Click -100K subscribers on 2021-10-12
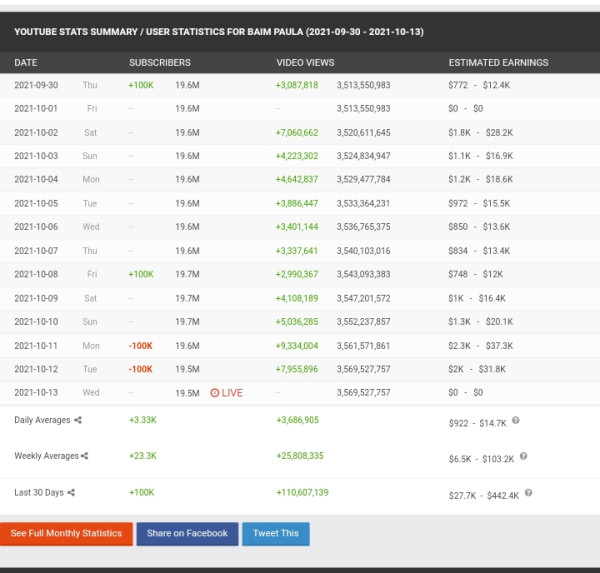This screenshot has height=573, width=600. pos(140,369)
